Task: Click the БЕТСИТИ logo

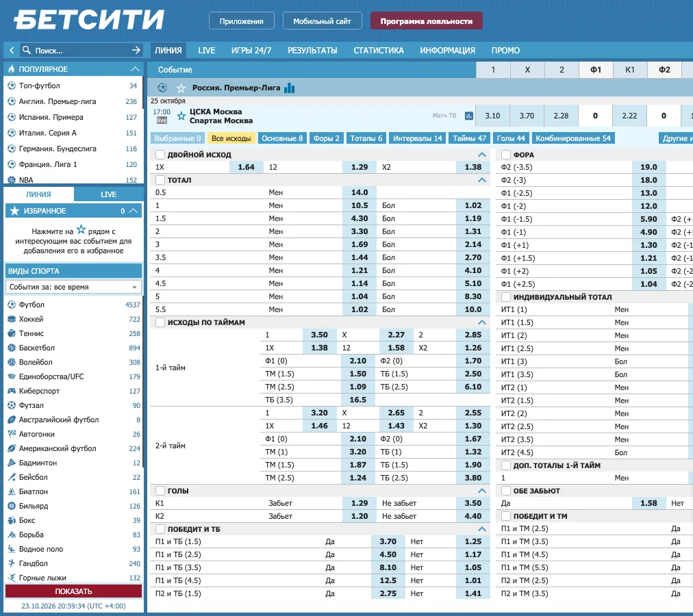Action: 89,20
